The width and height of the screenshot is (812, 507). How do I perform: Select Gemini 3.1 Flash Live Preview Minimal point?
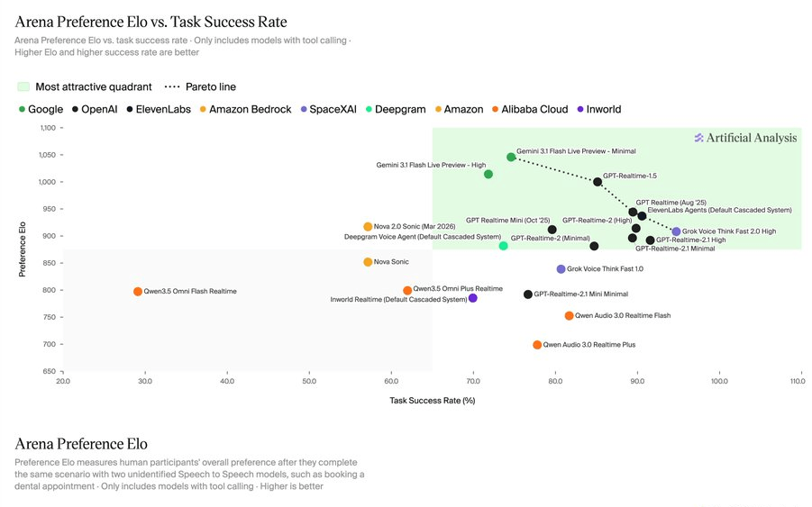pos(511,157)
